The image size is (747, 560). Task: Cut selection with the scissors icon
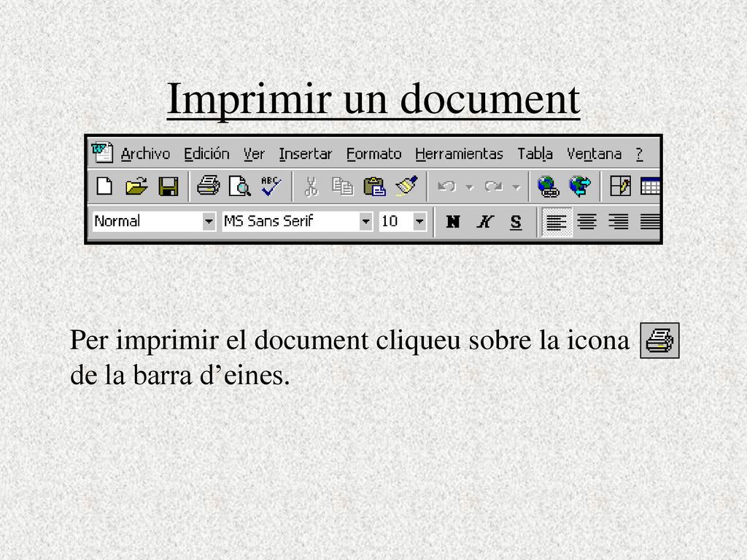pyautogui.click(x=311, y=186)
